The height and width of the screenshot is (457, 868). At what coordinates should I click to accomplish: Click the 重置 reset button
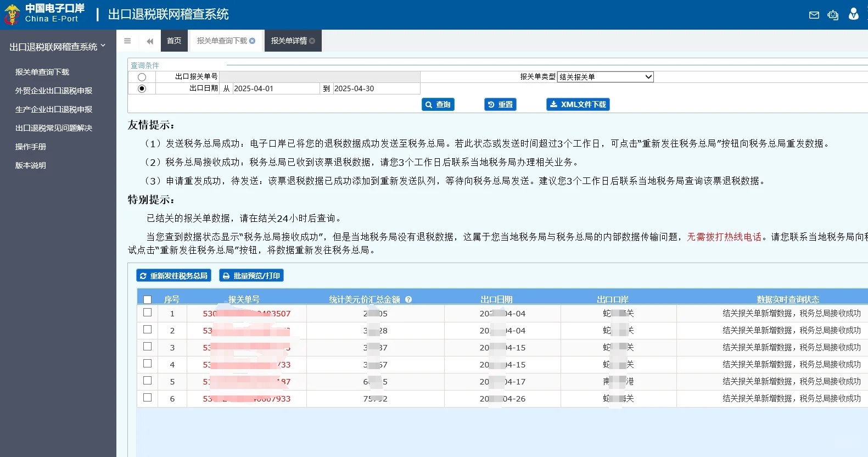click(x=501, y=104)
